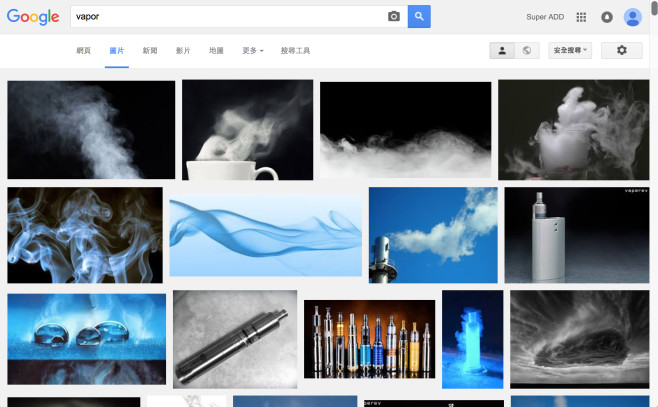Click the blue magnifier search button

tap(419, 16)
